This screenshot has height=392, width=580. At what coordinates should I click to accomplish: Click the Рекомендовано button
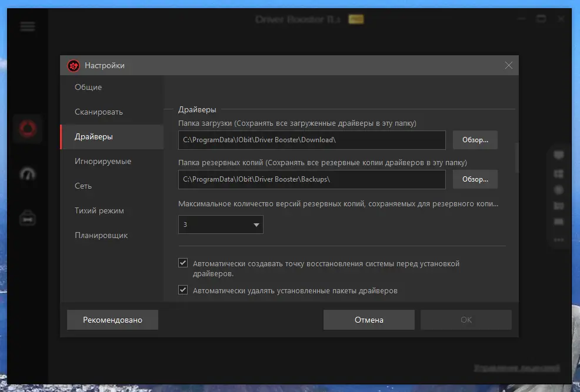coord(112,320)
